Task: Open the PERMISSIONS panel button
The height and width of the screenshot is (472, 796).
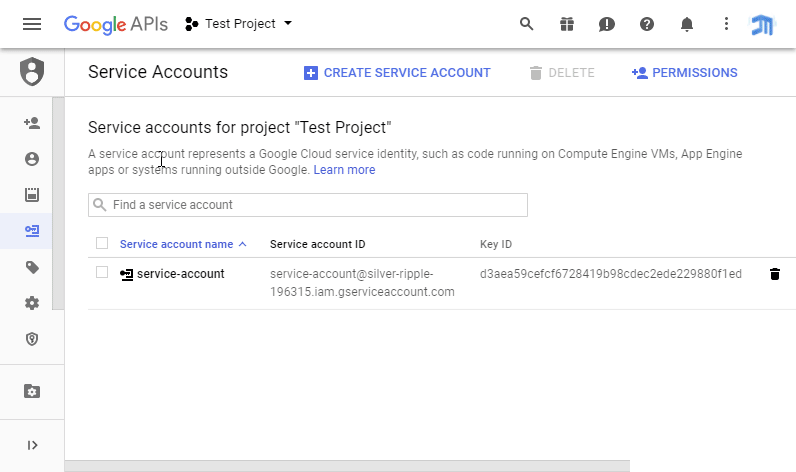Action: pyautogui.click(x=685, y=73)
